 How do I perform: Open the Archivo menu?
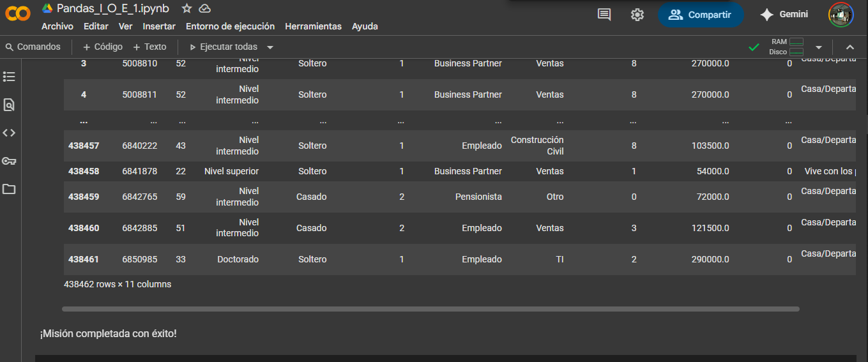pyautogui.click(x=57, y=26)
